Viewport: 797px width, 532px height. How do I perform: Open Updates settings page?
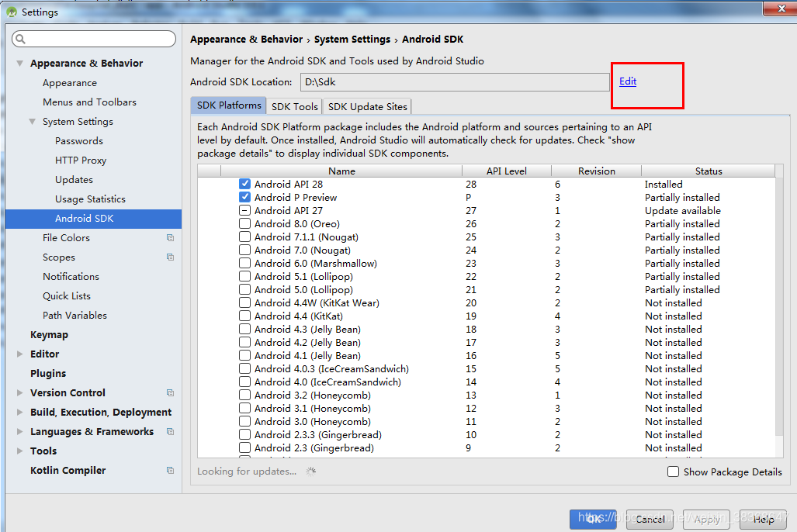(x=75, y=179)
